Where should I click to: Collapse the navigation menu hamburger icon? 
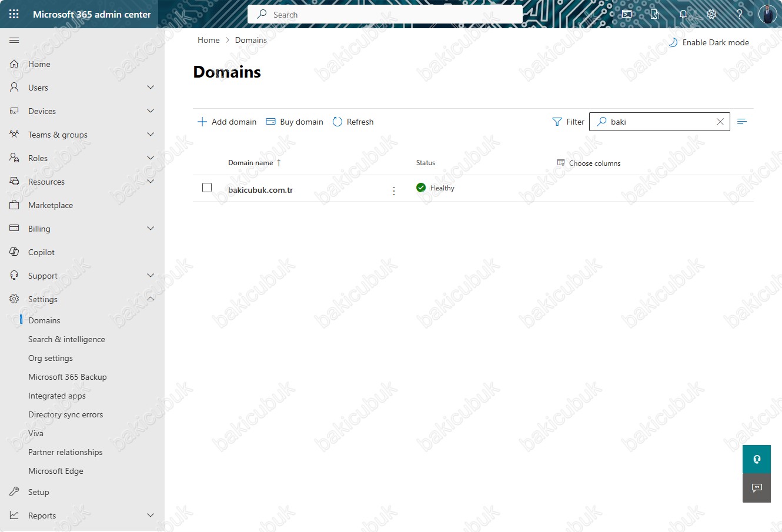coord(14,40)
